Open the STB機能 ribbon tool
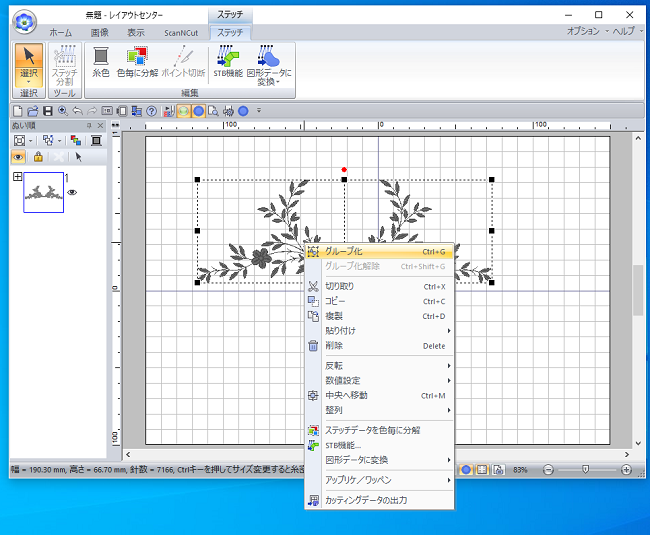 point(227,61)
